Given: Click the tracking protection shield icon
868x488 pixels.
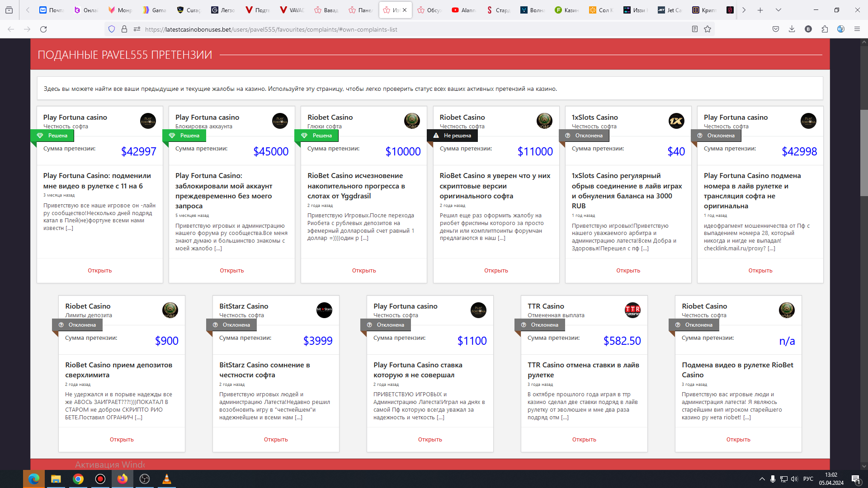Looking at the screenshot, I should 112,29.
